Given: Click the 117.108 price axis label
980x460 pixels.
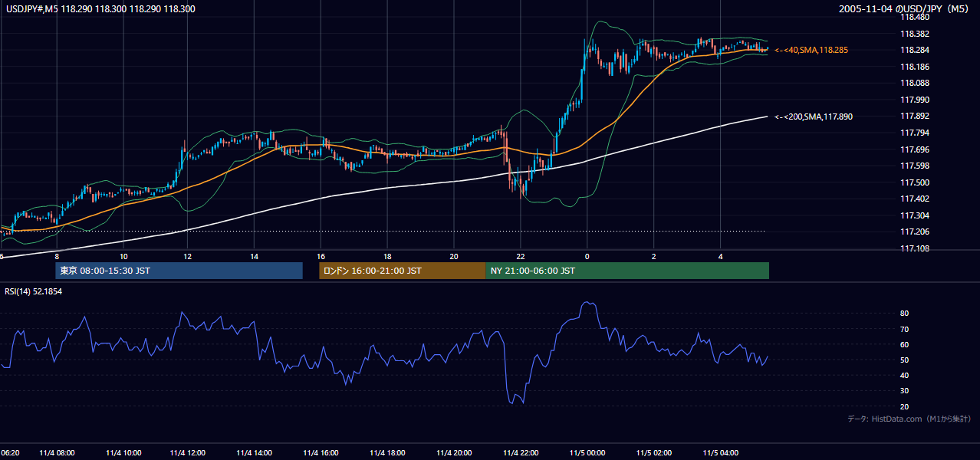Looking at the screenshot, I should [914, 248].
